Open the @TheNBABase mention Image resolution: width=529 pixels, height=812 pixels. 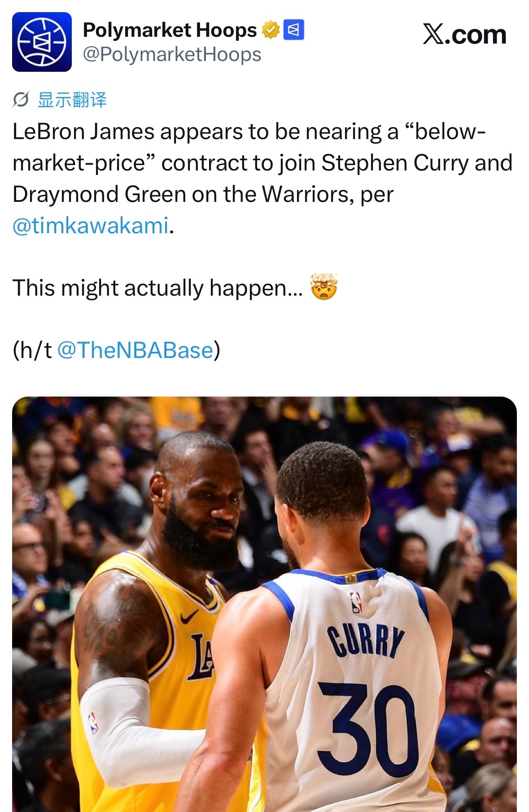135,350
